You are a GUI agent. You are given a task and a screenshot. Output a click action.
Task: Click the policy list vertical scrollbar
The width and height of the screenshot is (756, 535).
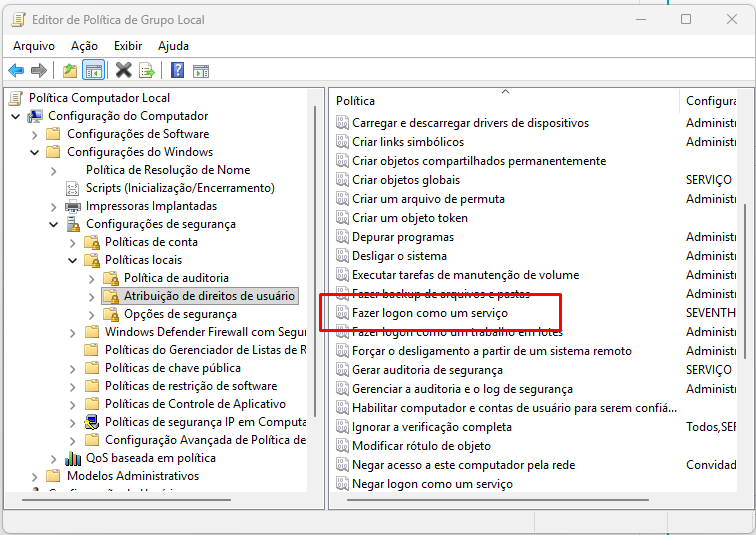point(745,280)
